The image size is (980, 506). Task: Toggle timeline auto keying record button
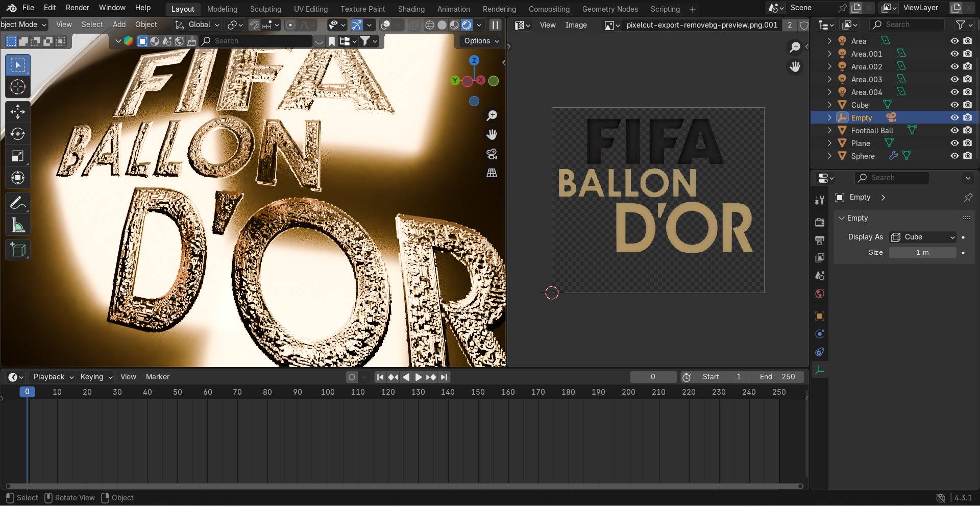[x=352, y=377]
